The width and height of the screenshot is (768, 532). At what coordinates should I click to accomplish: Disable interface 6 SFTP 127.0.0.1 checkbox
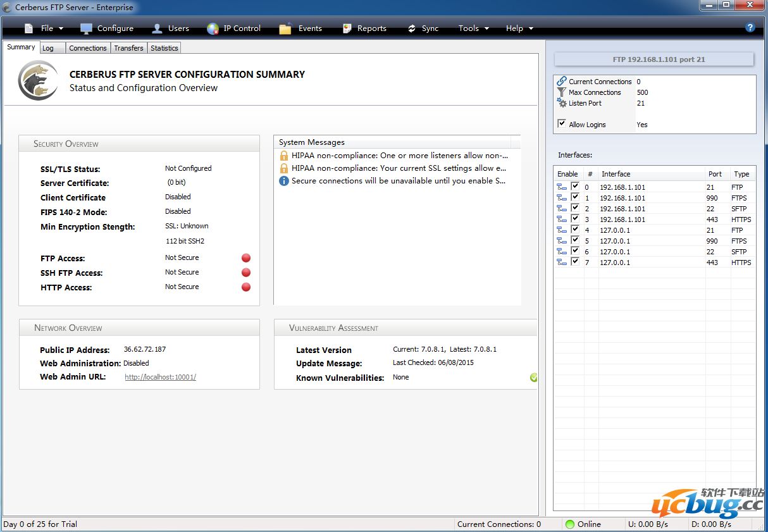tap(575, 251)
